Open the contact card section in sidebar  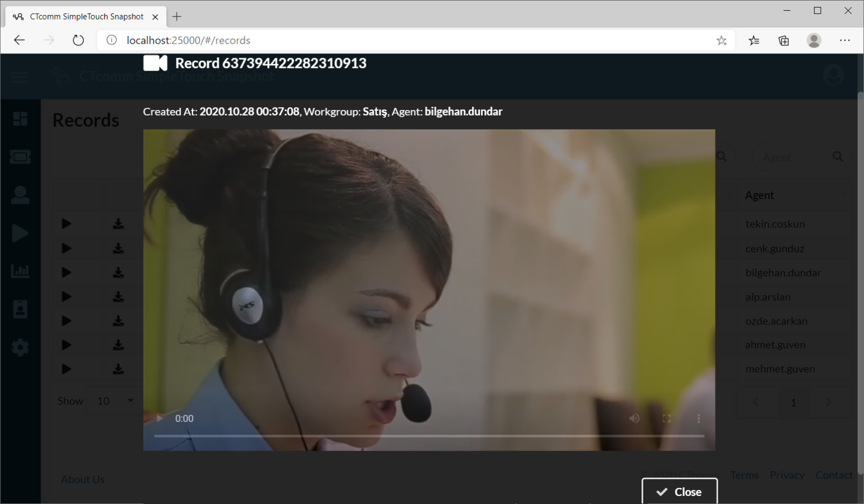(21, 309)
